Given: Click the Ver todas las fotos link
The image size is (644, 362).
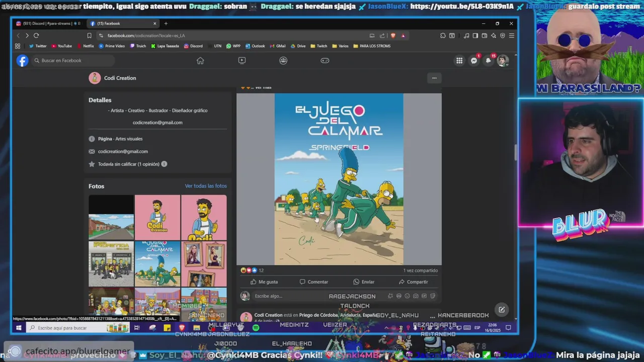Looking at the screenshot, I should [x=206, y=186].
